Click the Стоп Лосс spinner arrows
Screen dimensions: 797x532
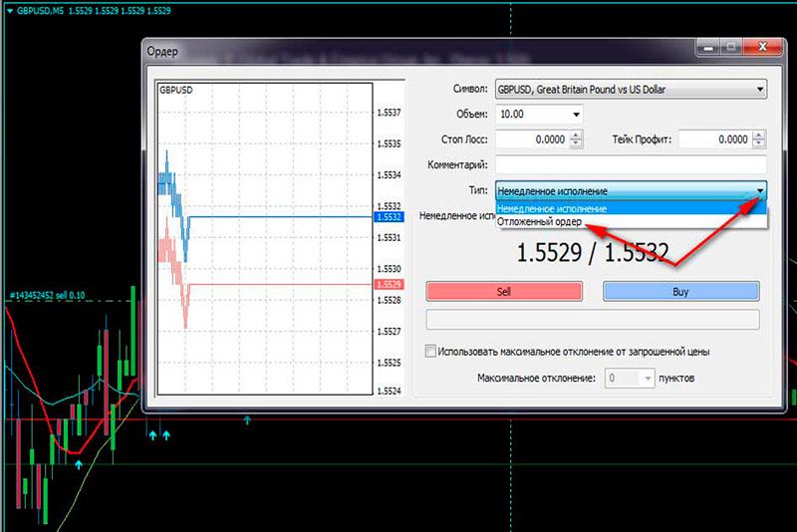pyautogui.click(x=576, y=140)
